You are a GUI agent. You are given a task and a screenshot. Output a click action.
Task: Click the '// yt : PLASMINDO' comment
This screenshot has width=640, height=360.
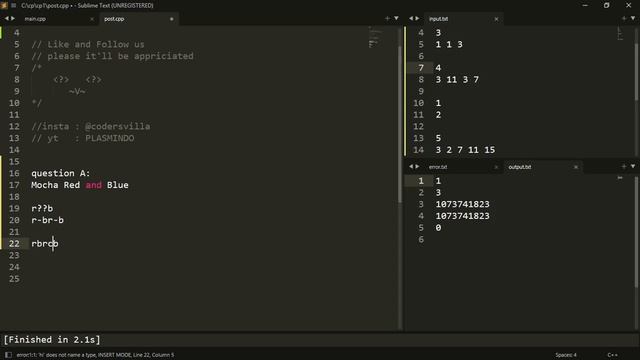83,138
